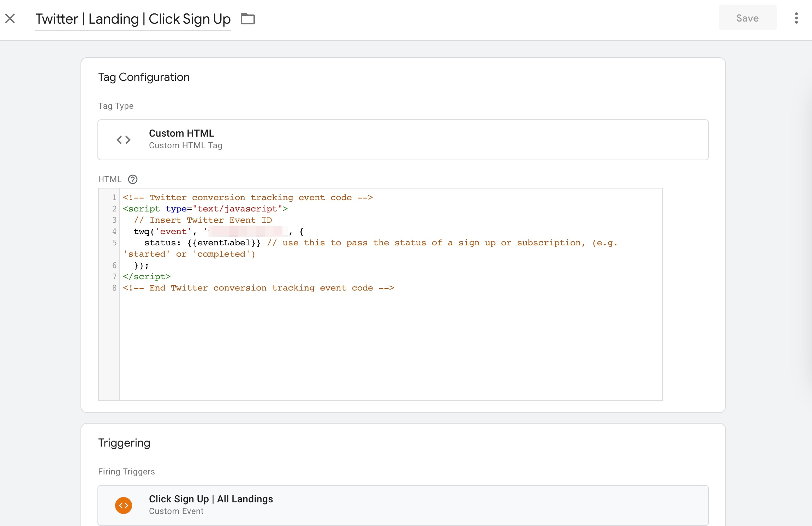Click the orange custom event trigger icon
Image resolution: width=812 pixels, height=526 pixels.
124,506
